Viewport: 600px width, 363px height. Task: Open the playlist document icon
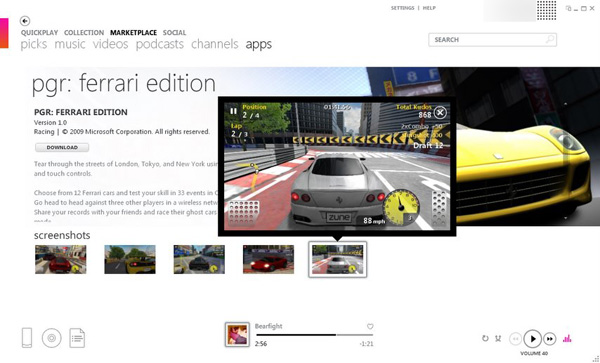tap(77, 338)
